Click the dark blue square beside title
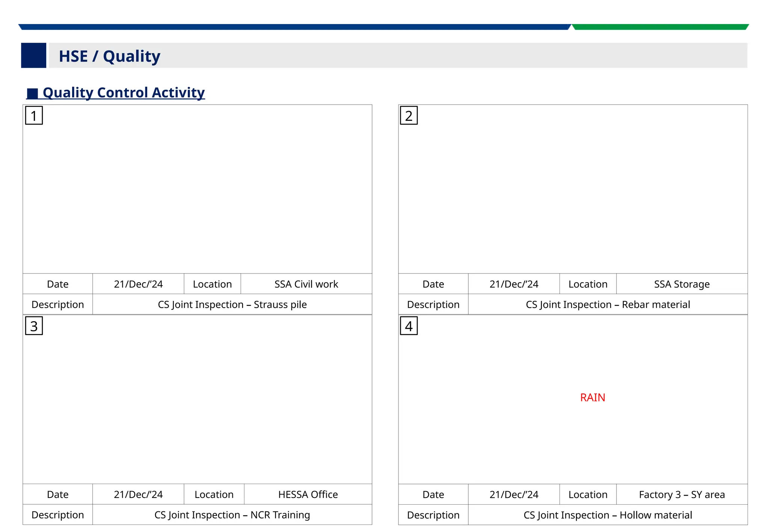Image resolution: width=769 pixels, height=532 pixels. coord(33,56)
